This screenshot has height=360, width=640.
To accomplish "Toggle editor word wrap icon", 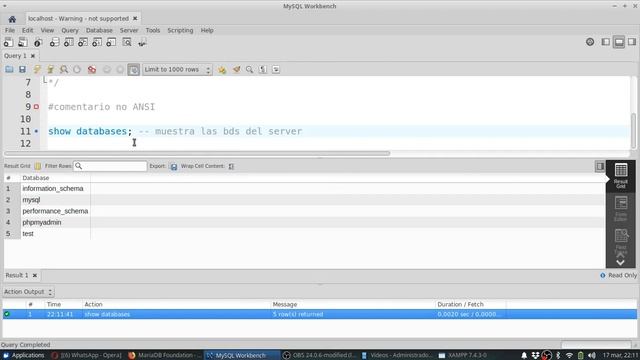I will coord(276,69).
